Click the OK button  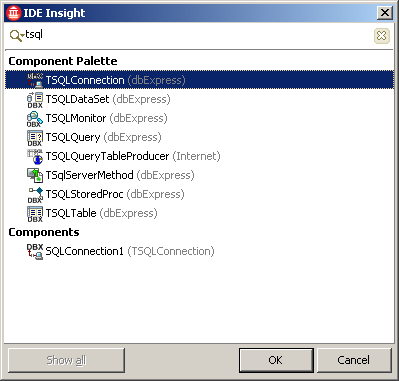click(276, 360)
